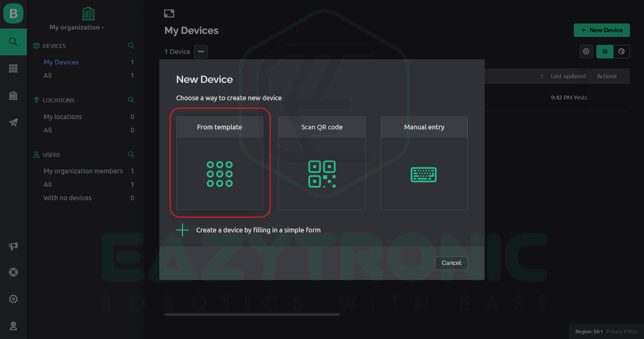Switch to map view of devices
The height and width of the screenshot is (339, 644).
tap(622, 52)
